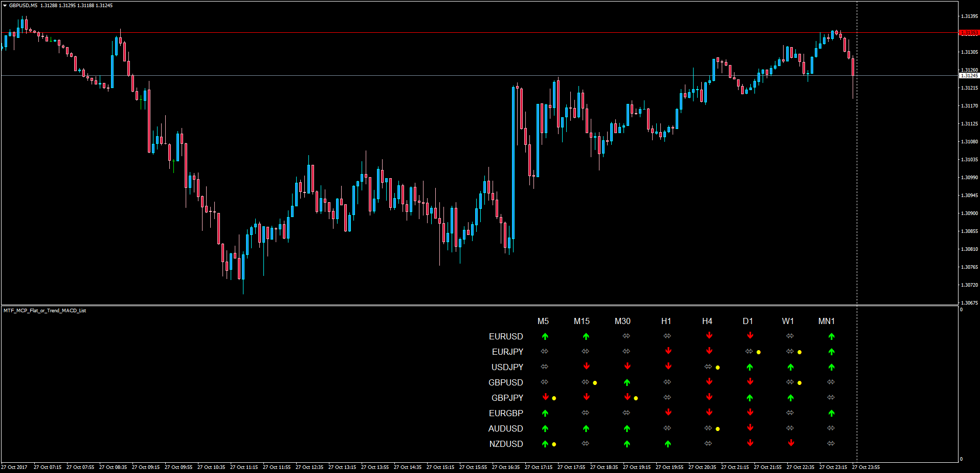
Task: Click the yellow dot beside NZDUSD M5
Action: tap(554, 444)
